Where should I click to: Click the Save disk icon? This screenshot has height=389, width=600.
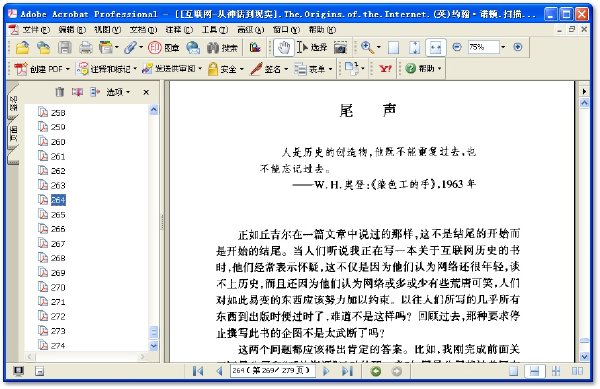click(65, 47)
